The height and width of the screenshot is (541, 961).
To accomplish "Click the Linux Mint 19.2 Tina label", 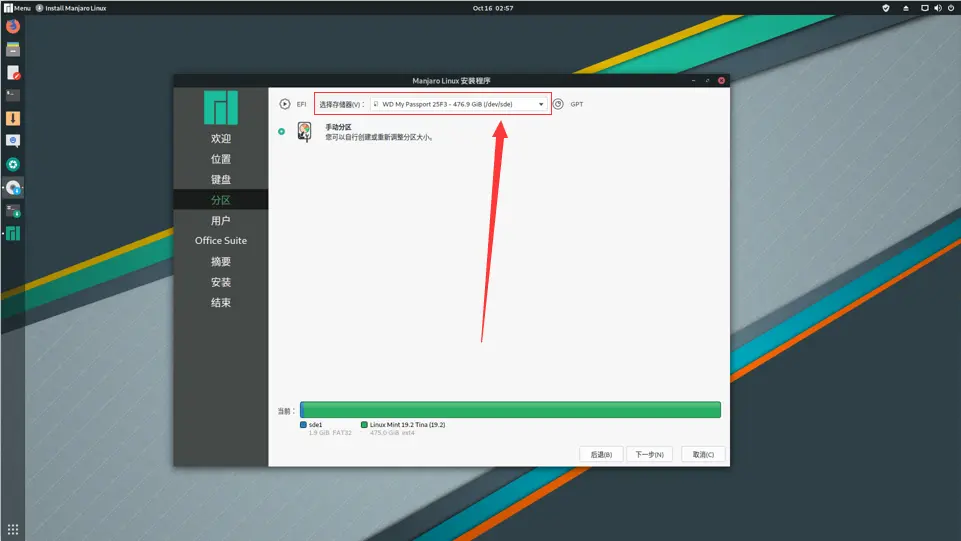I will (408, 425).
